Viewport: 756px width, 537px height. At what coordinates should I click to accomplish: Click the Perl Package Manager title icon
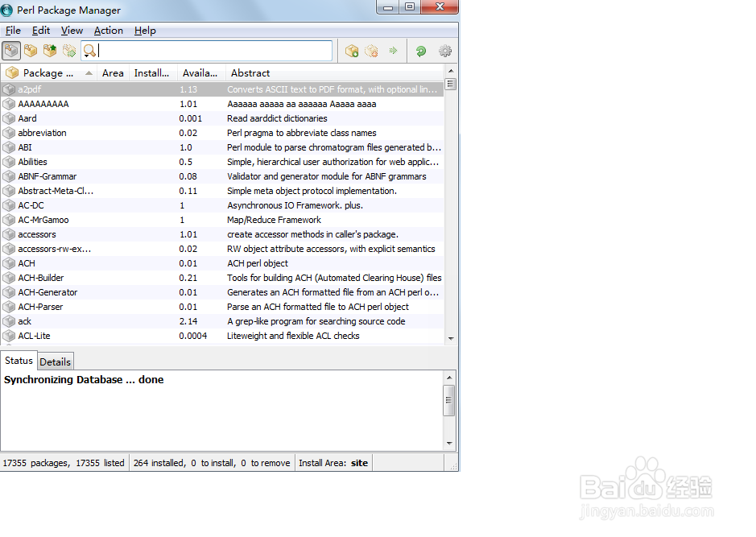tap(6, 10)
